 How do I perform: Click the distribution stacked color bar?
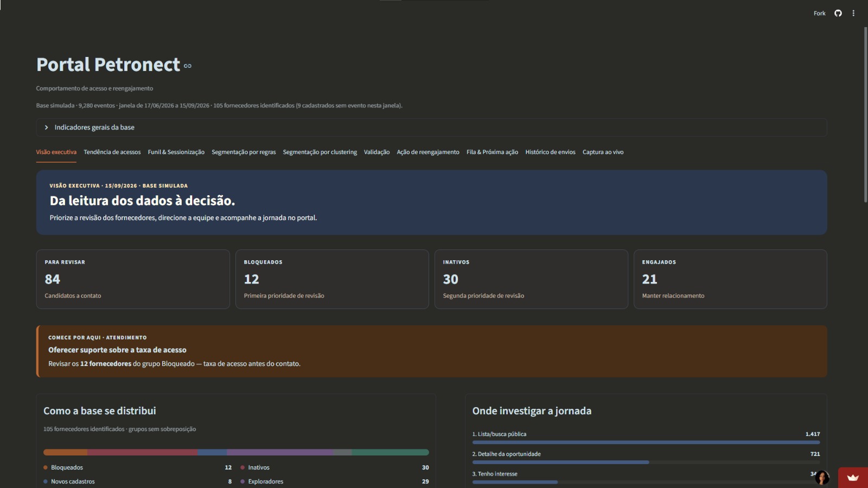pos(236,452)
